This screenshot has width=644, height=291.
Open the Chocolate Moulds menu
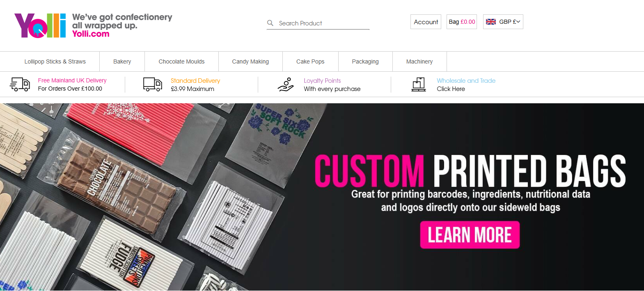[x=181, y=61]
